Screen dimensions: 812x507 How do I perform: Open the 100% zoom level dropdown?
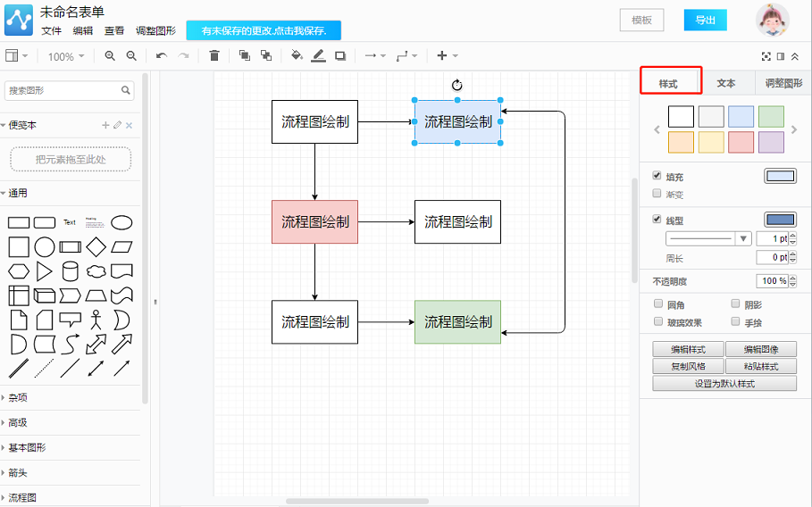(66, 56)
